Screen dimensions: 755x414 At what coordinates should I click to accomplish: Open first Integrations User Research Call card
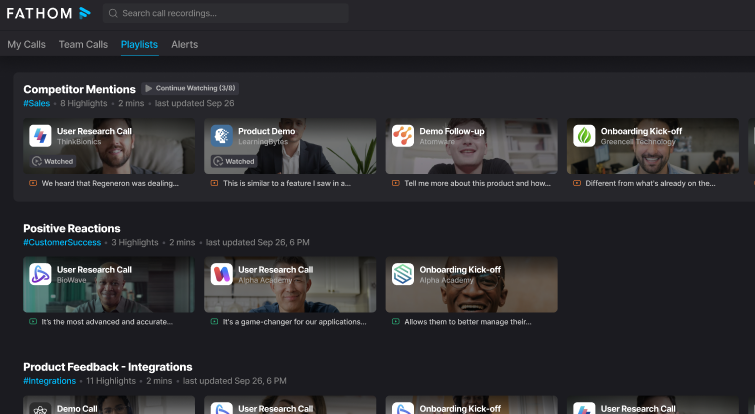(290, 405)
